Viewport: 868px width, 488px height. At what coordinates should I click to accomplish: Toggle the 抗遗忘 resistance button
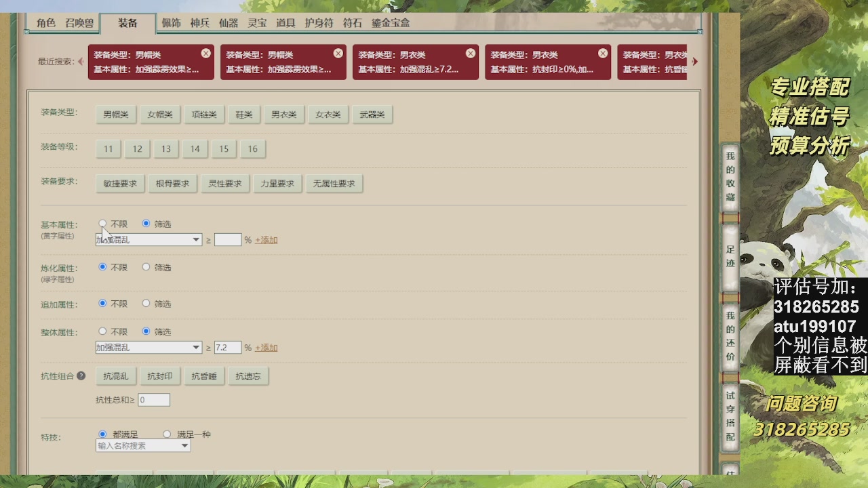point(248,376)
